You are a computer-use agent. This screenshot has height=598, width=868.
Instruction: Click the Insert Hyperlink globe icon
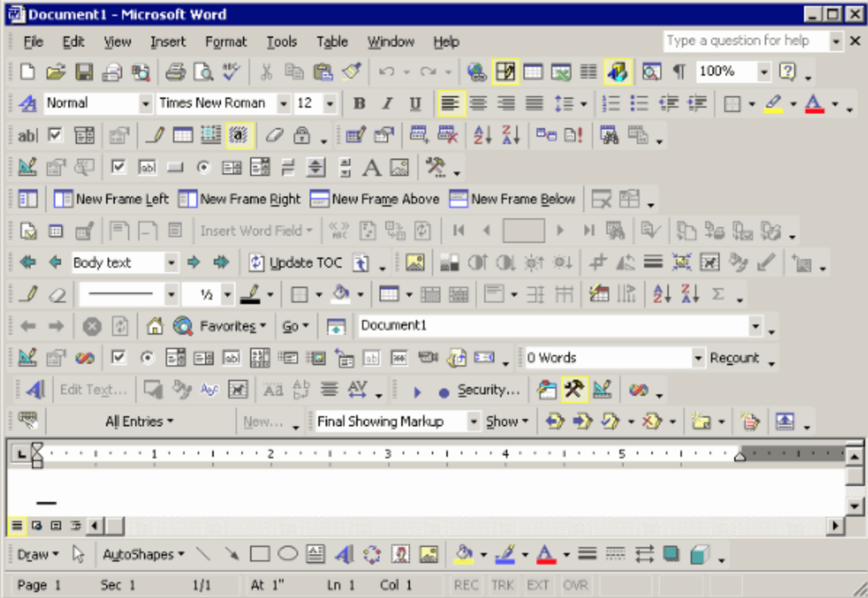(x=478, y=71)
